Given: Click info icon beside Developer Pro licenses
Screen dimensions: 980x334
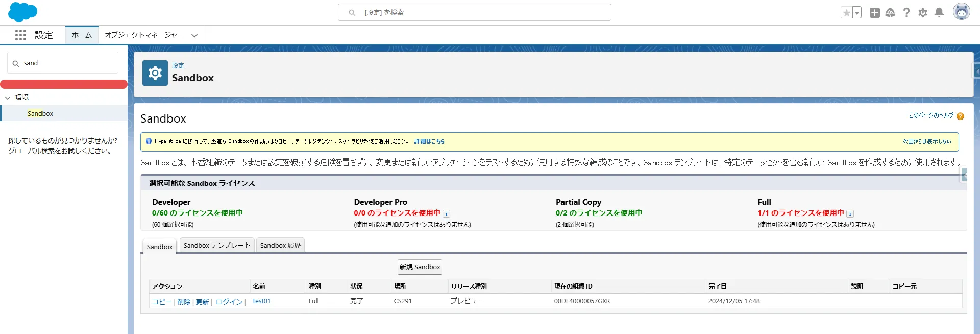Looking at the screenshot, I should (446, 214).
